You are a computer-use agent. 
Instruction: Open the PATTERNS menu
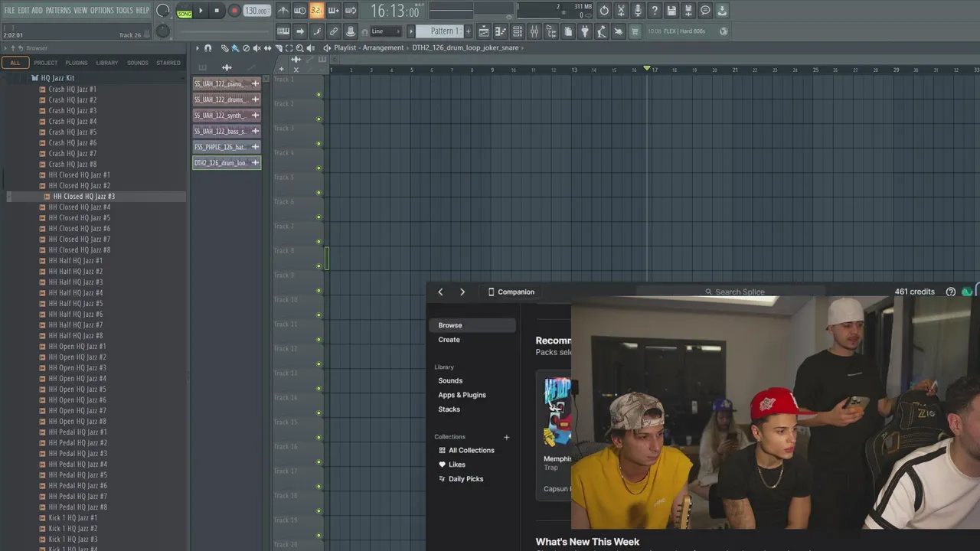click(58, 11)
